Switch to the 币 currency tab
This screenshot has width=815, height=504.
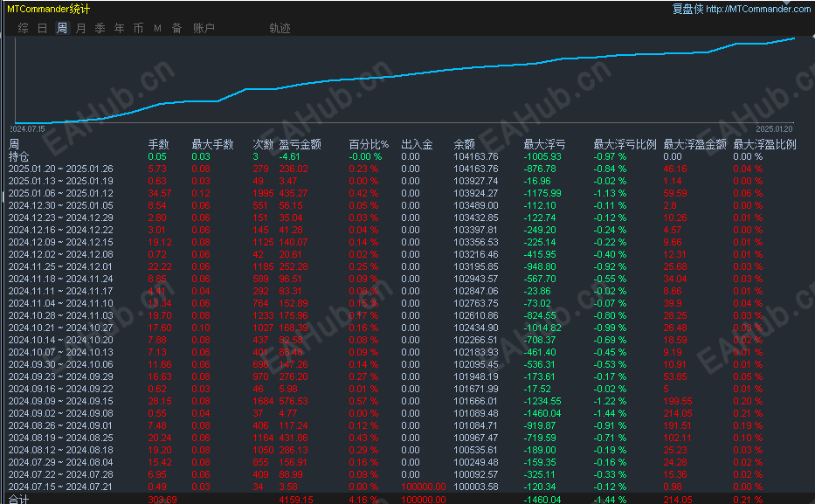[x=138, y=28]
